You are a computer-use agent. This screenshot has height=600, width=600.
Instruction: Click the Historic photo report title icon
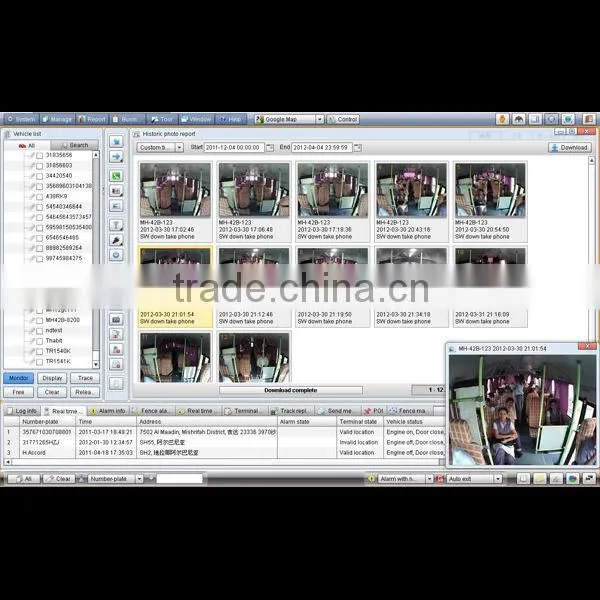click(x=137, y=134)
